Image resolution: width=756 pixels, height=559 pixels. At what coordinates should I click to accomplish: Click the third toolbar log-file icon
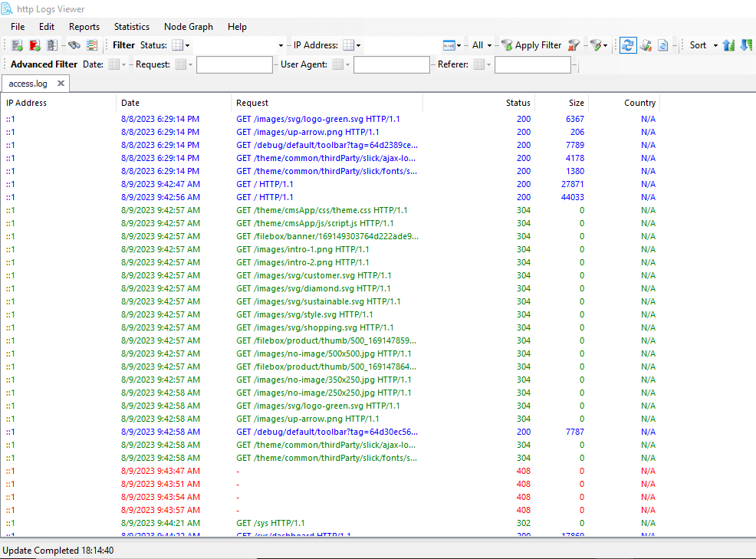(x=51, y=45)
